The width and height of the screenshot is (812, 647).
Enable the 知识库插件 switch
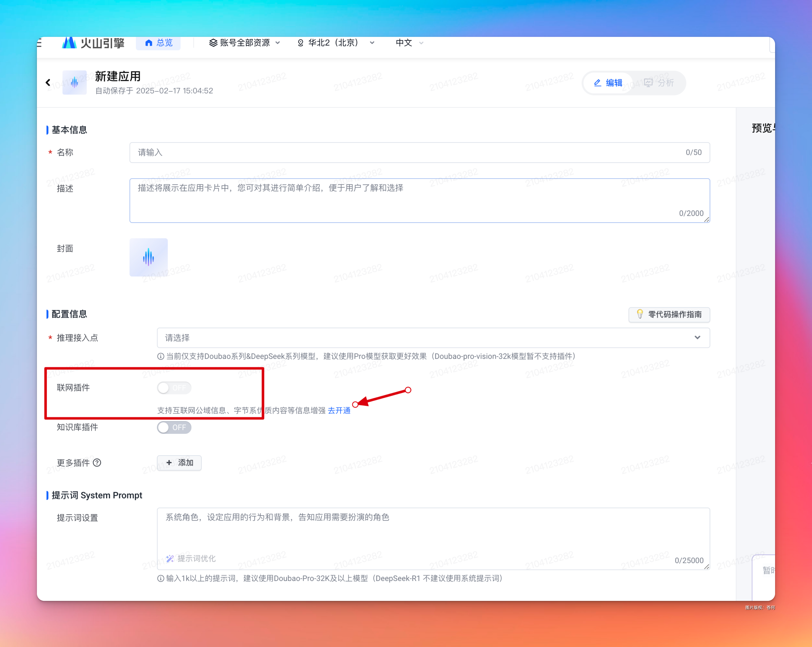174,427
